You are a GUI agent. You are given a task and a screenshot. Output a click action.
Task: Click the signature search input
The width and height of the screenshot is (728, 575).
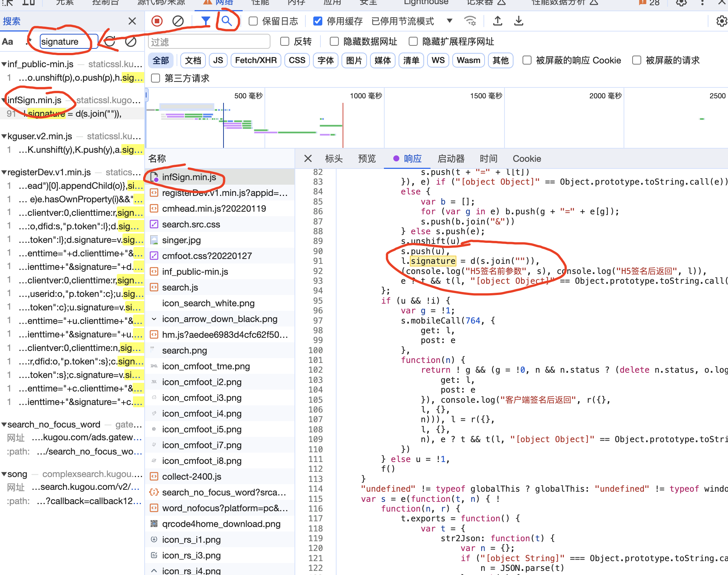tap(69, 42)
